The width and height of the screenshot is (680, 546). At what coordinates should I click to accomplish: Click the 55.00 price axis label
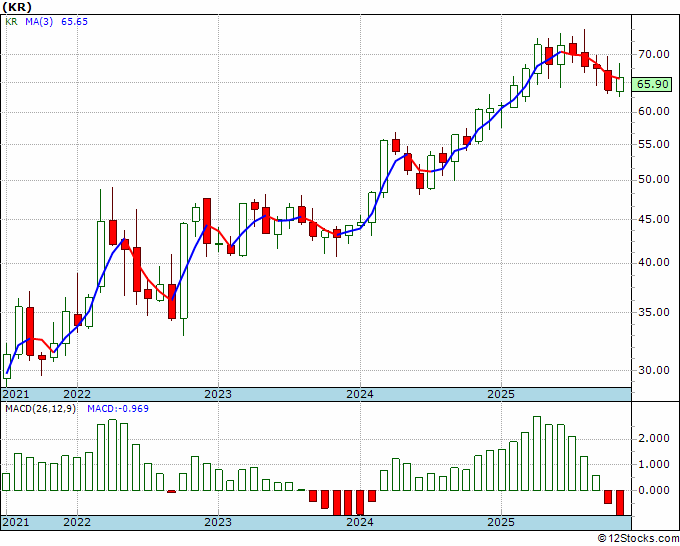pyautogui.click(x=654, y=144)
